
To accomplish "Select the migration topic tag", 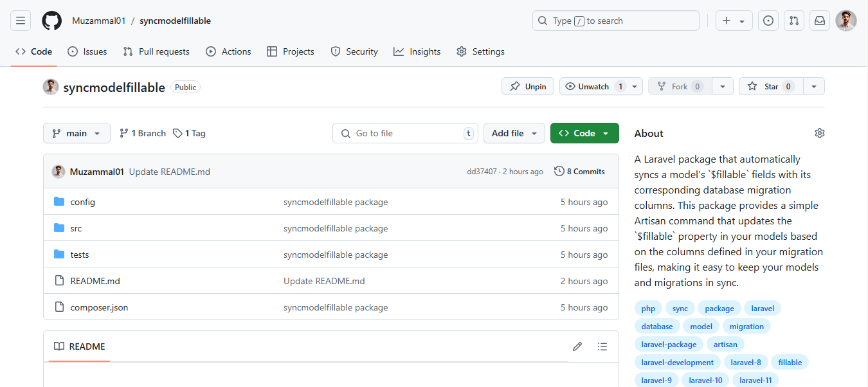I will (x=746, y=327).
